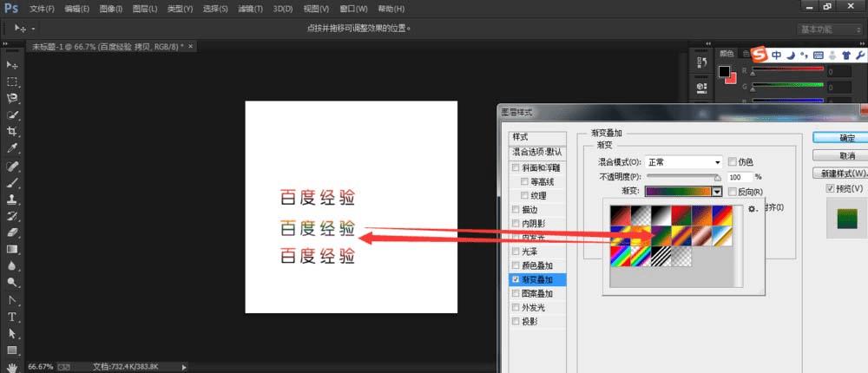
Task: Select the Lasso tool
Action: point(12,99)
